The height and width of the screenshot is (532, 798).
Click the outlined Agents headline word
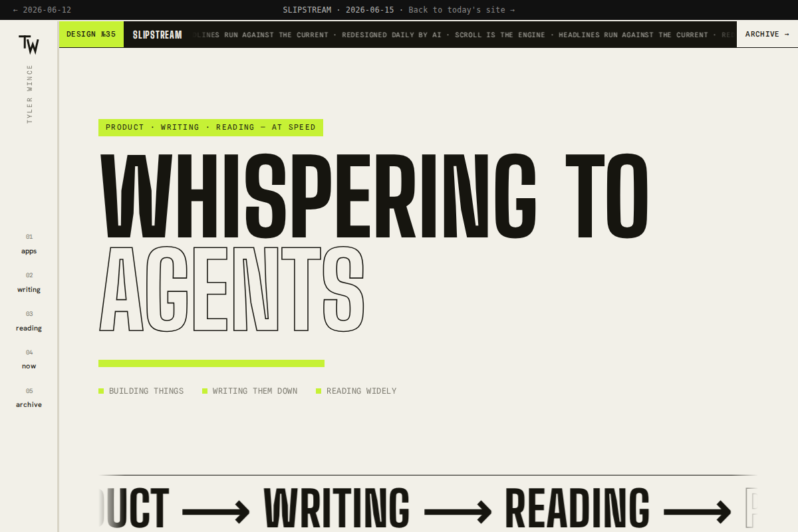[x=231, y=289]
